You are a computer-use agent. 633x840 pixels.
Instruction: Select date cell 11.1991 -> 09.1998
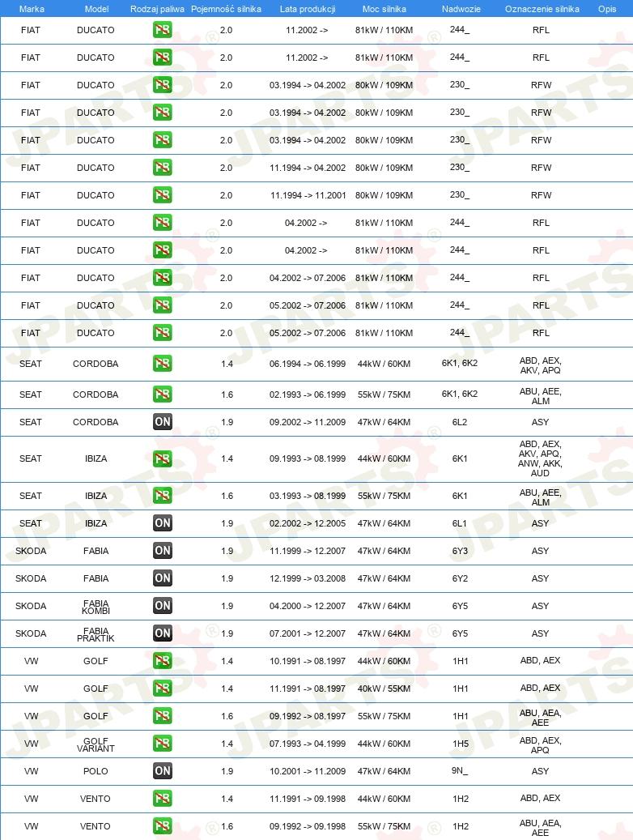pos(308,799)
